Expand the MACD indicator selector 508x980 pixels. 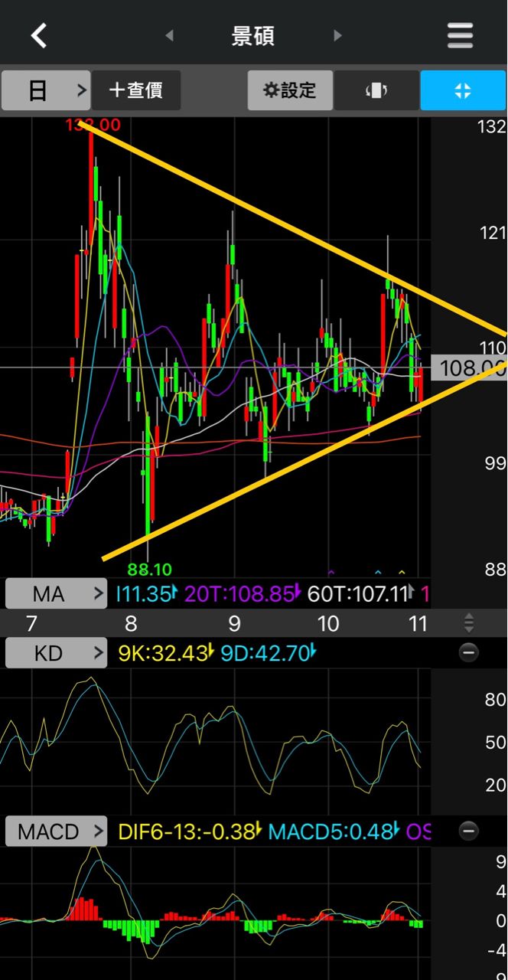coord(57,831)
